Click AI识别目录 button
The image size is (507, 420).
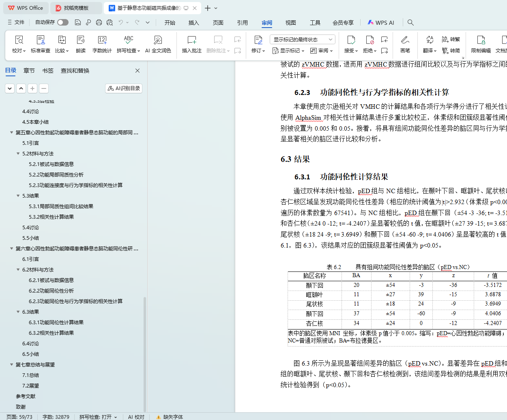[124, 88]
